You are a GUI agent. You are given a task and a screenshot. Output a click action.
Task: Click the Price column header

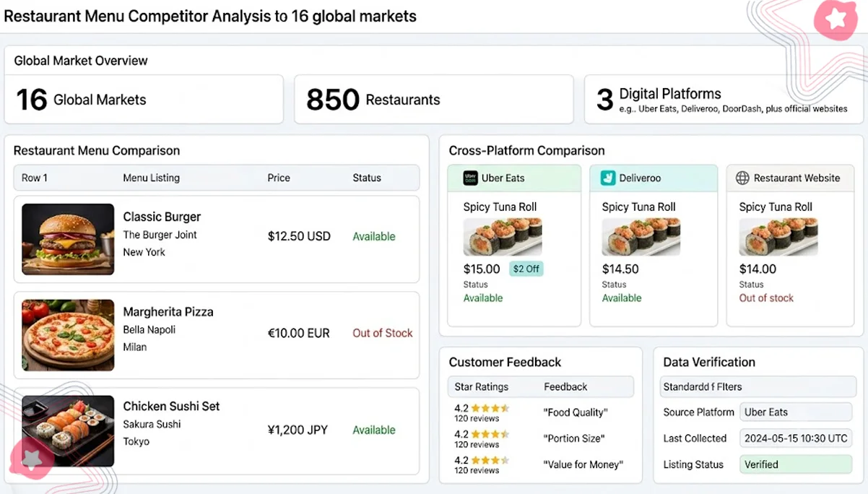279,178
